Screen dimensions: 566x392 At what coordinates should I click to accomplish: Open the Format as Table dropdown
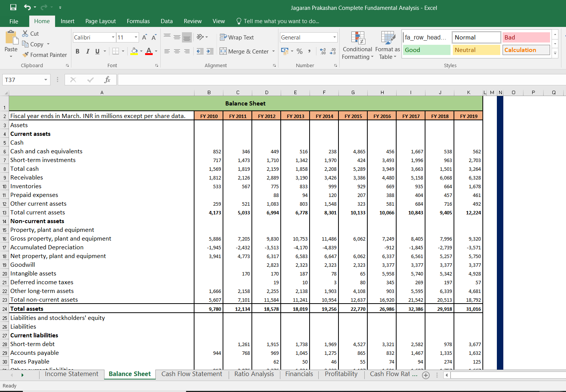coord(387,46)
